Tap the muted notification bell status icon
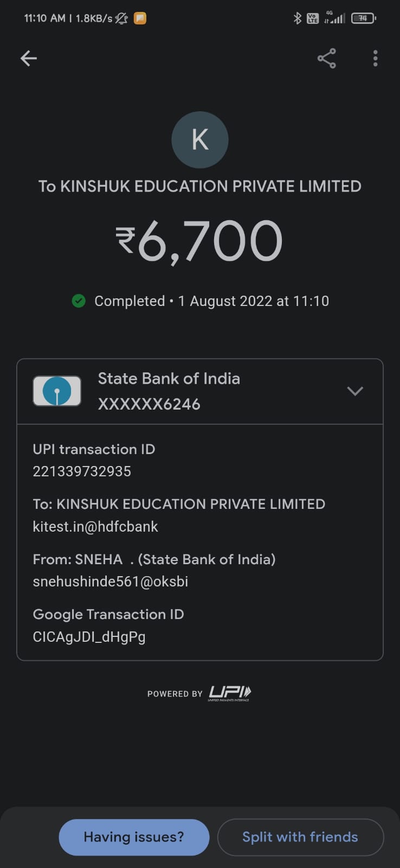Viewport: 400px width, 868px height. tap(122, 18)
